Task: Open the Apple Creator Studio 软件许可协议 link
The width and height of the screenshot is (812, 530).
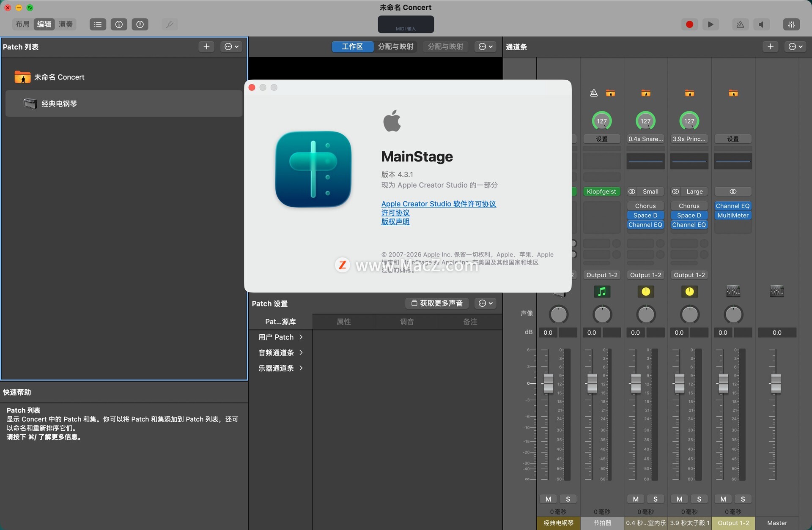Action: [439, 204]
